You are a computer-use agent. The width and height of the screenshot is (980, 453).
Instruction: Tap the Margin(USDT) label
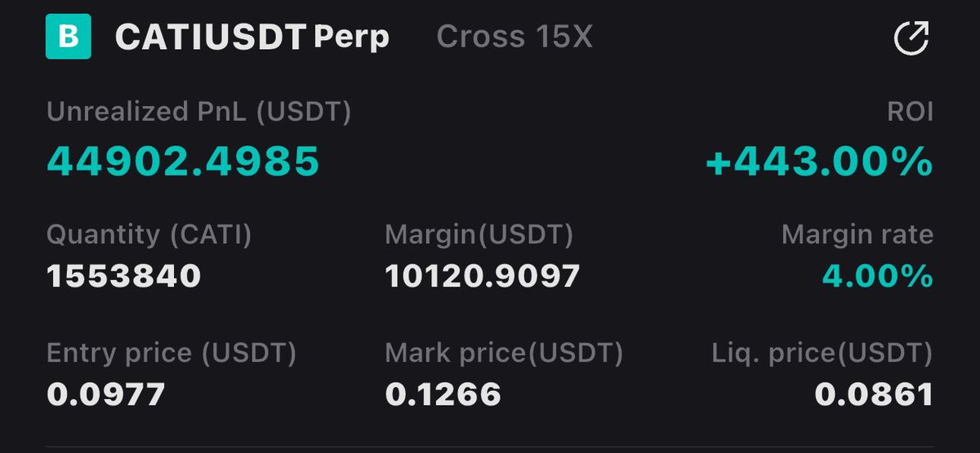coord(479,235)
